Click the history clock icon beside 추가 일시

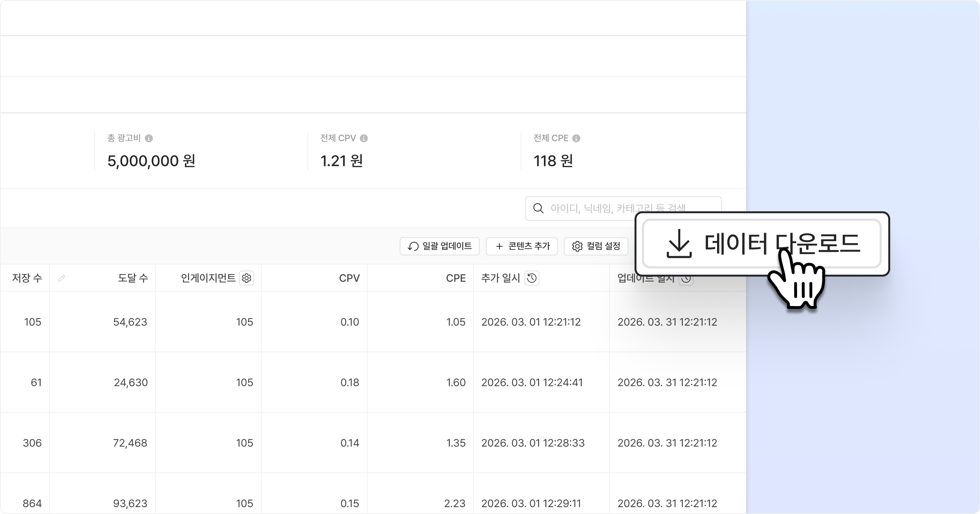pyautogui.click(x=532, y=278)
